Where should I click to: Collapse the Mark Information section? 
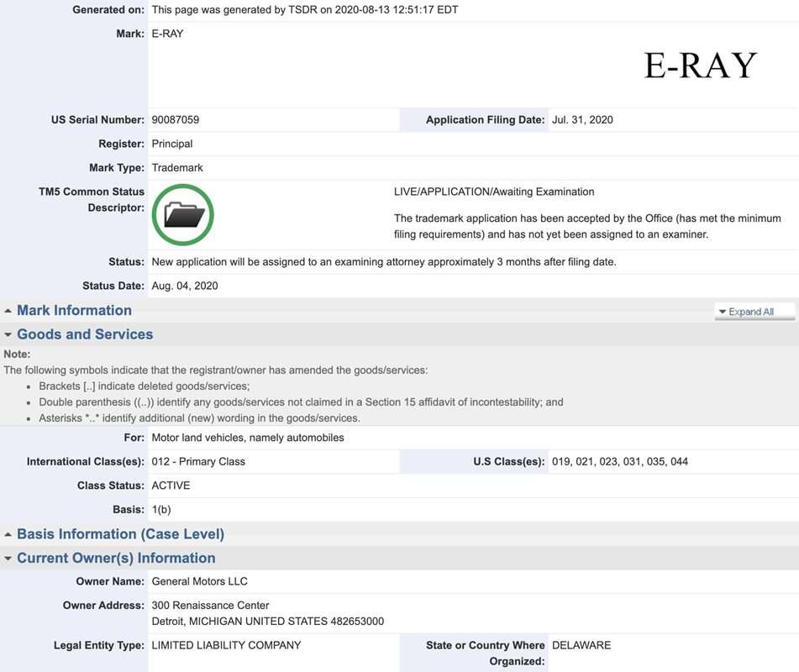[74, 310]
